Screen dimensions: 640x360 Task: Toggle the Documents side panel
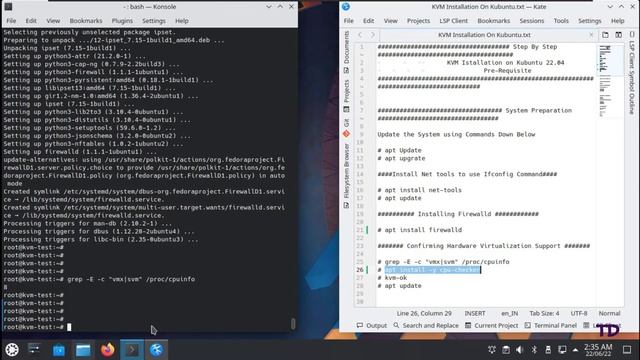click(347, 52)
